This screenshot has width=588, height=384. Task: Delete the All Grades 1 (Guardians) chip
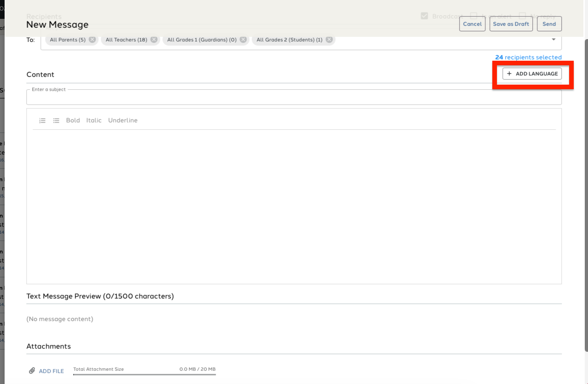click(243, 40)
